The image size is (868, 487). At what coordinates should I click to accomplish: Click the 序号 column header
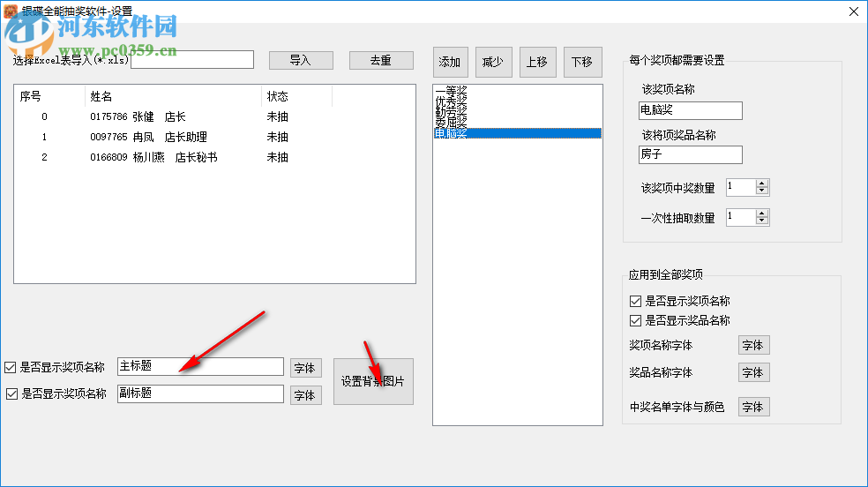pos(49,96)
